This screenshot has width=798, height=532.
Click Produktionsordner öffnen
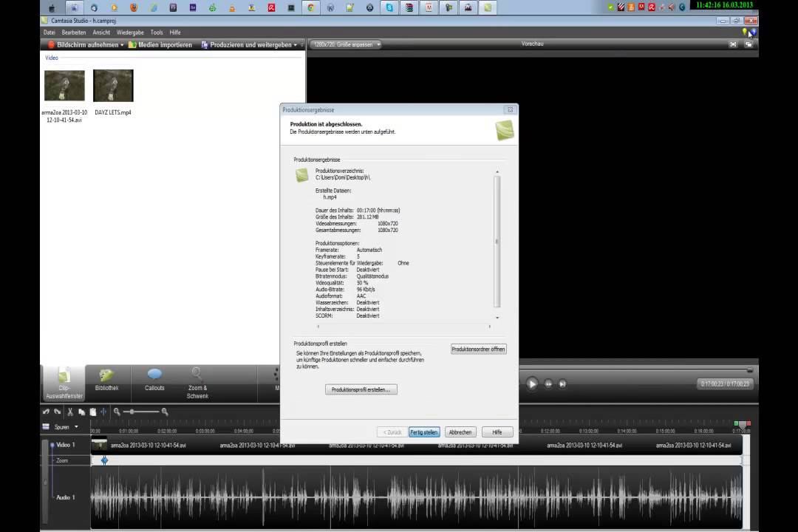(478, 349)
